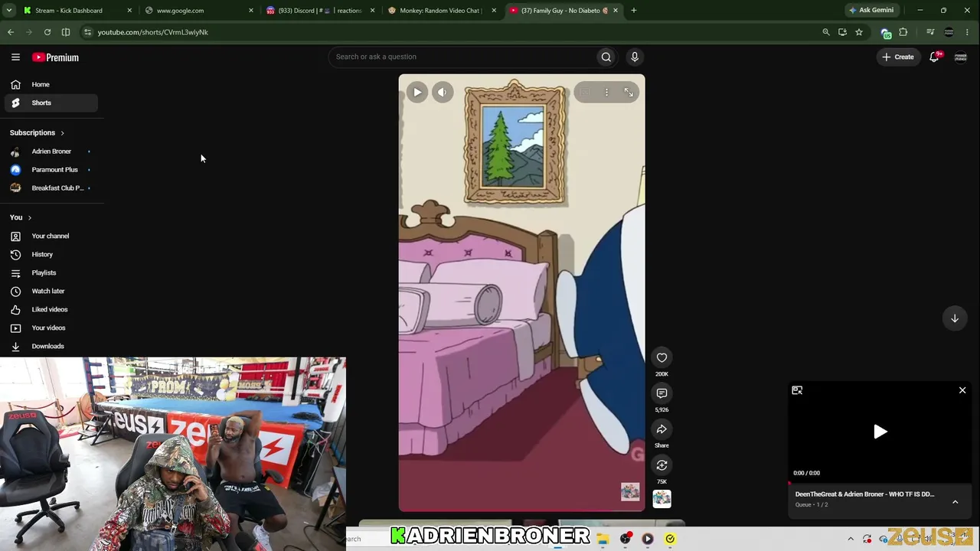Screen dimensions: 980x551
Task: Open Your channel page
Action: (x=51, y=236)
